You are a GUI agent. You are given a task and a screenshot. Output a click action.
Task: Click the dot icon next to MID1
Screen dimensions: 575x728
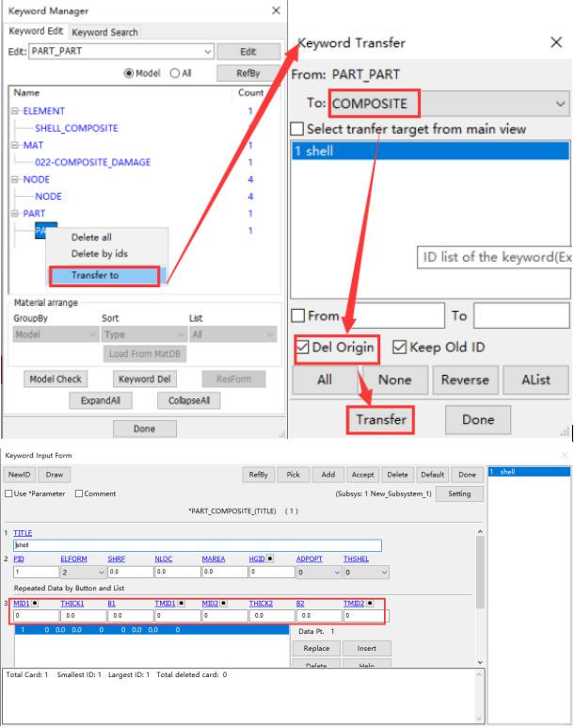[x=36, y=601]
